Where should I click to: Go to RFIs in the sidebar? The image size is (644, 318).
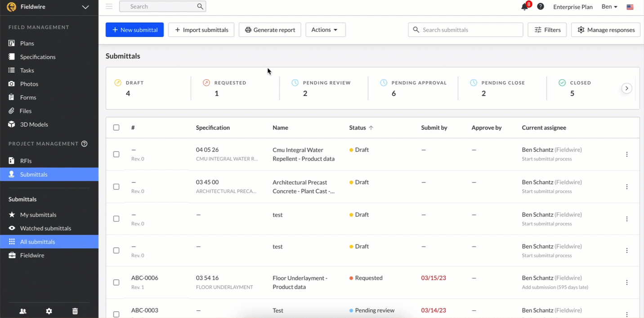(x=26, y=161)
